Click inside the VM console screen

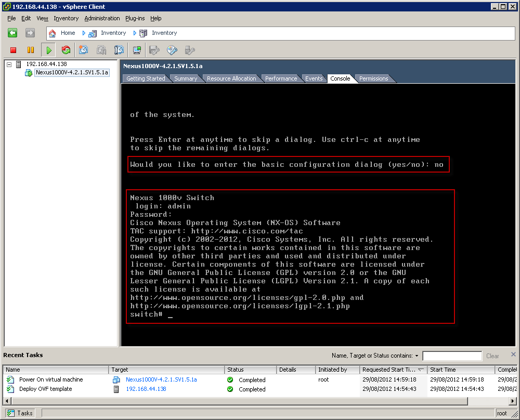(318, 215)
